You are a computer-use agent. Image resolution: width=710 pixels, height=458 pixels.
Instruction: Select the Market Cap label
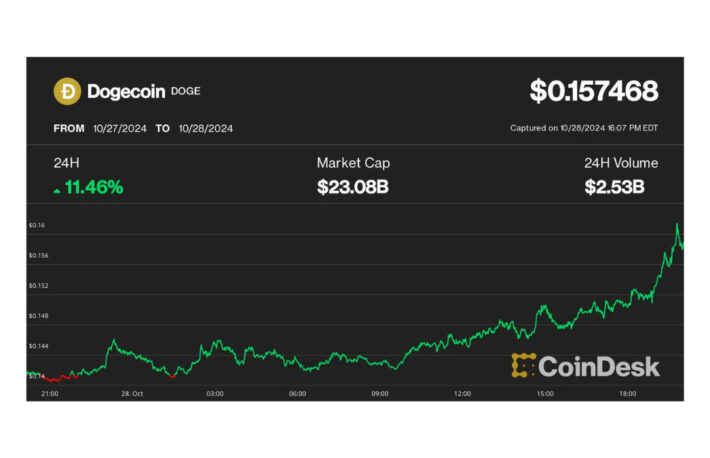click(x=353, y=163)
